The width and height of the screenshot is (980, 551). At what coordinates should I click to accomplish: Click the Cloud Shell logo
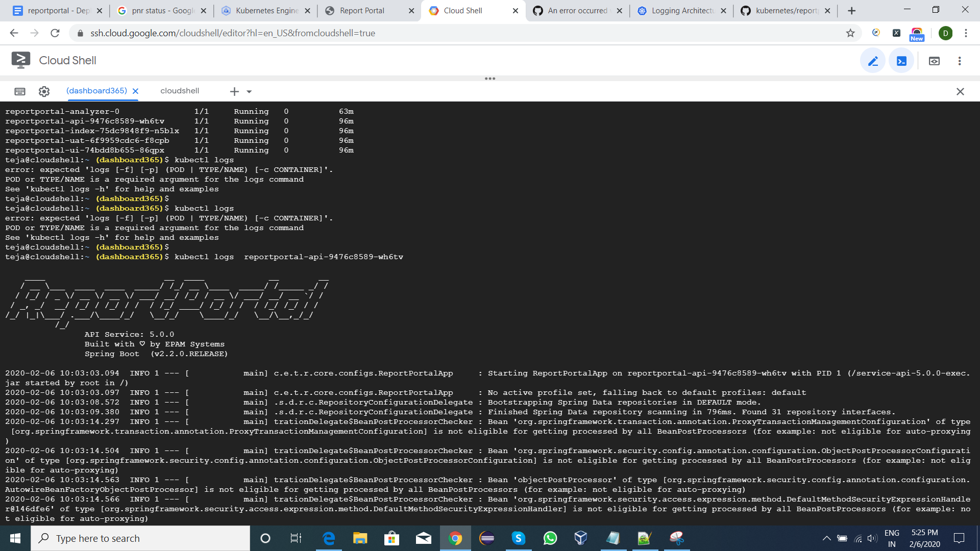pyautogui.click(x=21, y=60)
